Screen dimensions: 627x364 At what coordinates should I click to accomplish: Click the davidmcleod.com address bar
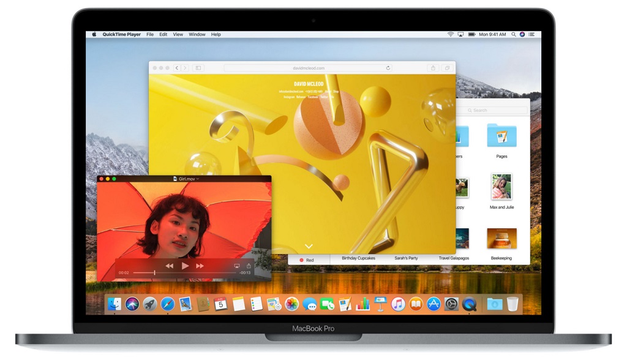pos(308,68)
